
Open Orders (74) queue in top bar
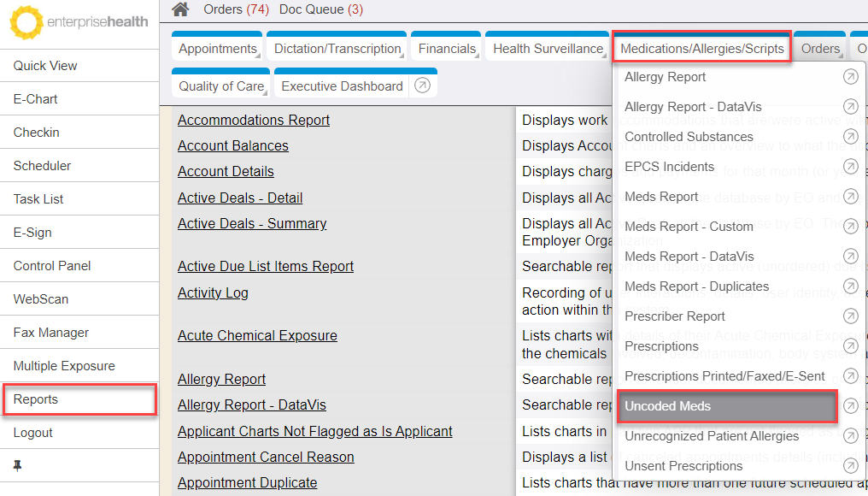[236, 9]
